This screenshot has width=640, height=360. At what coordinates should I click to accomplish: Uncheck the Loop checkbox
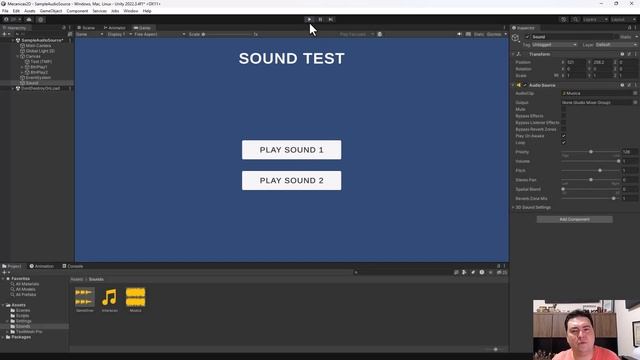tap(564, 142)
